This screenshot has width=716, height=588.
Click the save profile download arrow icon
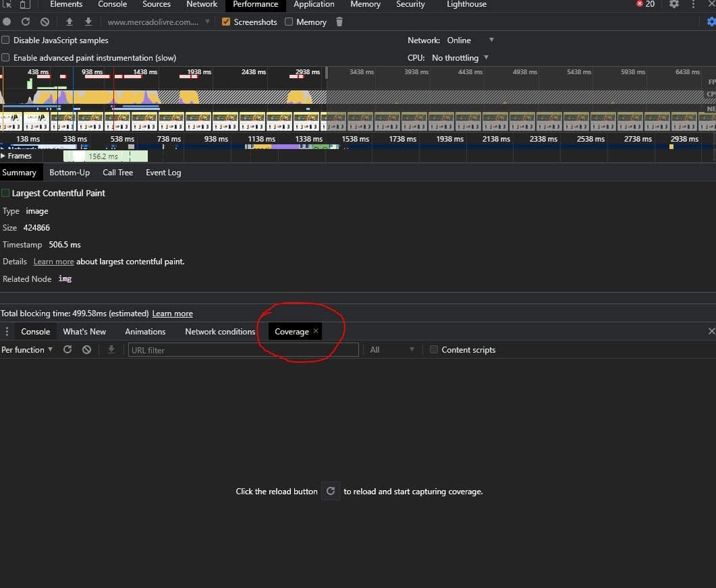point(88,22)
